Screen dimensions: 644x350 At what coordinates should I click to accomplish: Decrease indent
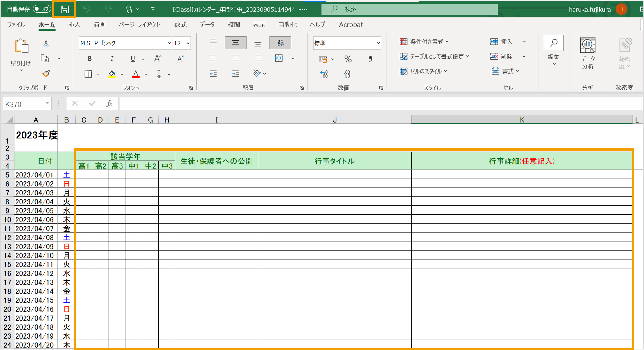213,74
